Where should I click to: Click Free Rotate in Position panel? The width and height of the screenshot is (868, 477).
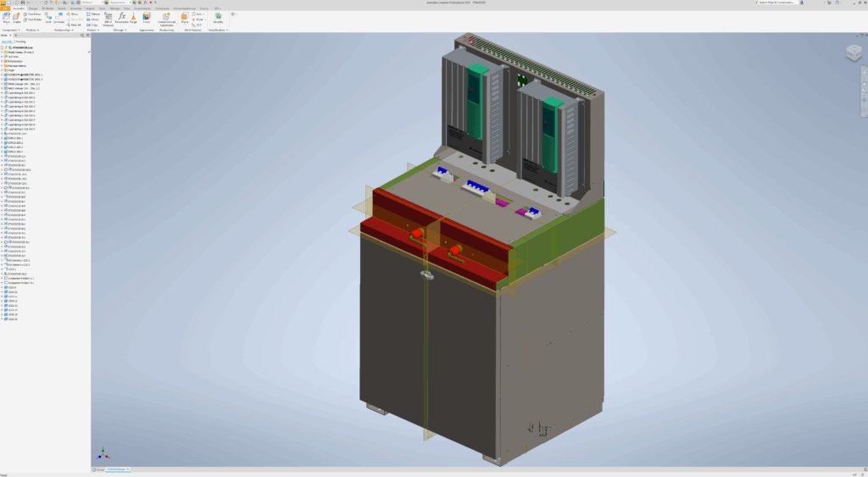pyautogui.click(x=34, y=19)
